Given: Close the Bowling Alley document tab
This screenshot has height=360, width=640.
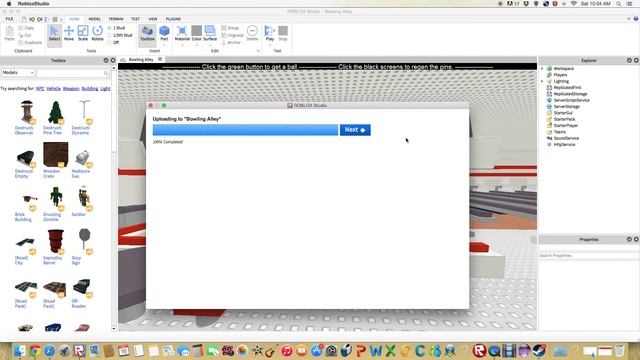Looking at the screenshot, I should click(160, 59).
